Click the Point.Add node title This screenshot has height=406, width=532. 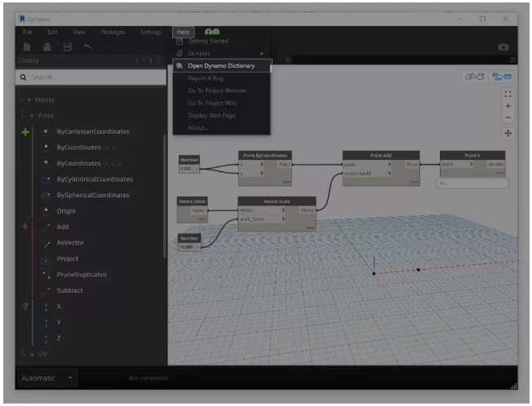coord(380,155)
